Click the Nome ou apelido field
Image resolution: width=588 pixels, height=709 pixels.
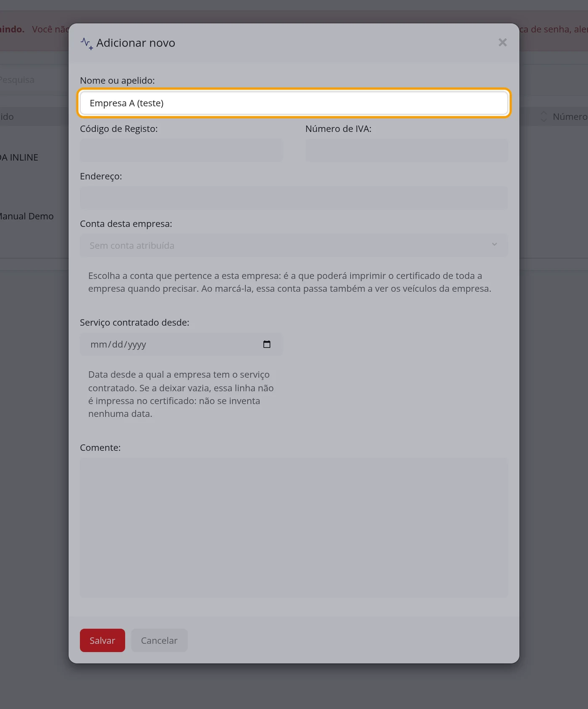click(x=294, y=103)
